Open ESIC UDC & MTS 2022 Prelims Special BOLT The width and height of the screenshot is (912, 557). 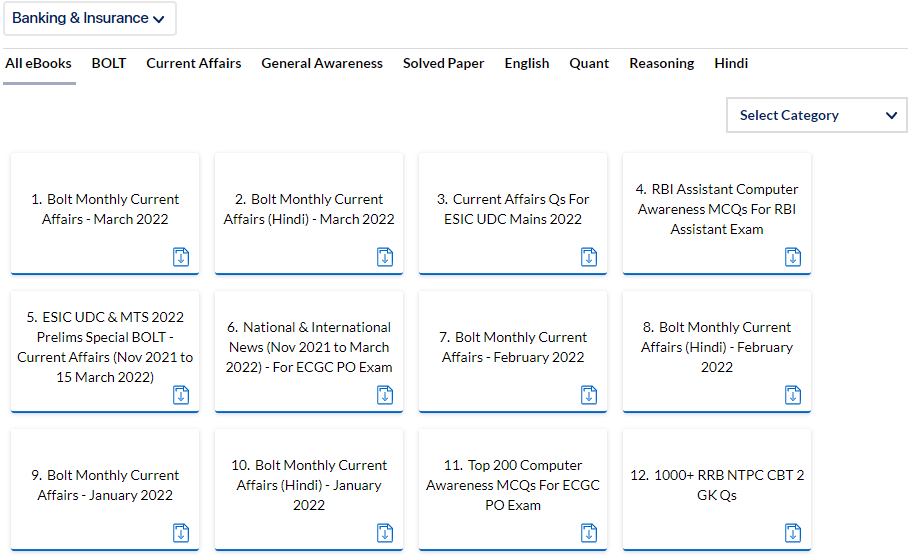coord(105,347)
